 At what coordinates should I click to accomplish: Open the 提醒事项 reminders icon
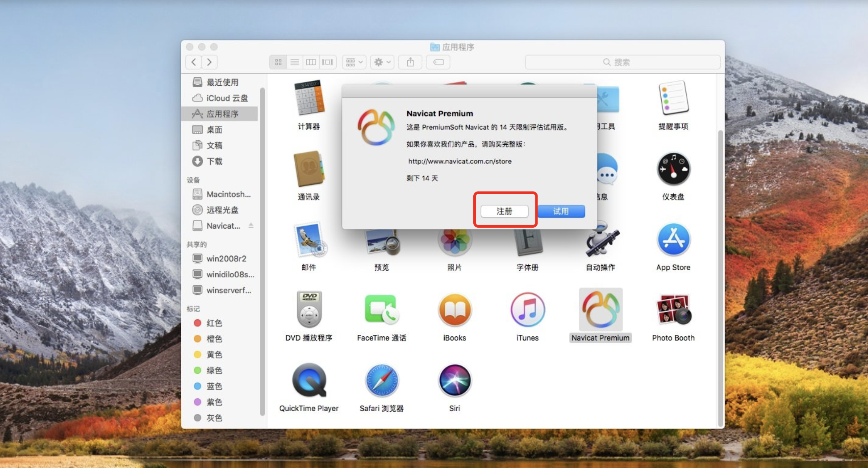(673, 98)
